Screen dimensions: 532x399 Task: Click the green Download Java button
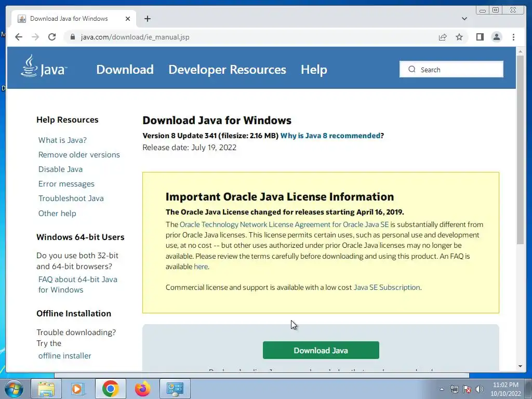point(321,350)
